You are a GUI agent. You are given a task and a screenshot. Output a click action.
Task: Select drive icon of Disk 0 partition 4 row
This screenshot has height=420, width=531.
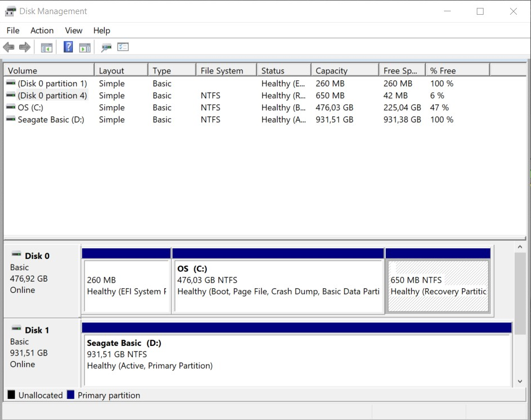click(11, 95)
